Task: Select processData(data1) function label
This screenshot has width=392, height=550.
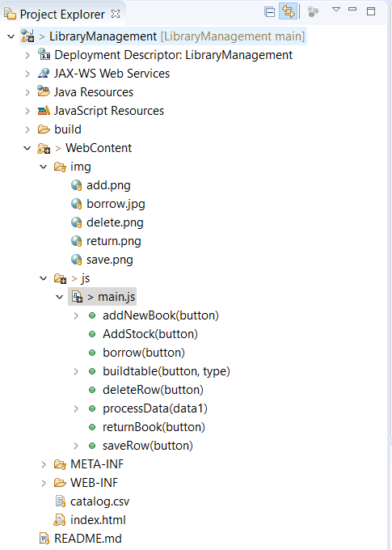Action: [x=155, y=408]
